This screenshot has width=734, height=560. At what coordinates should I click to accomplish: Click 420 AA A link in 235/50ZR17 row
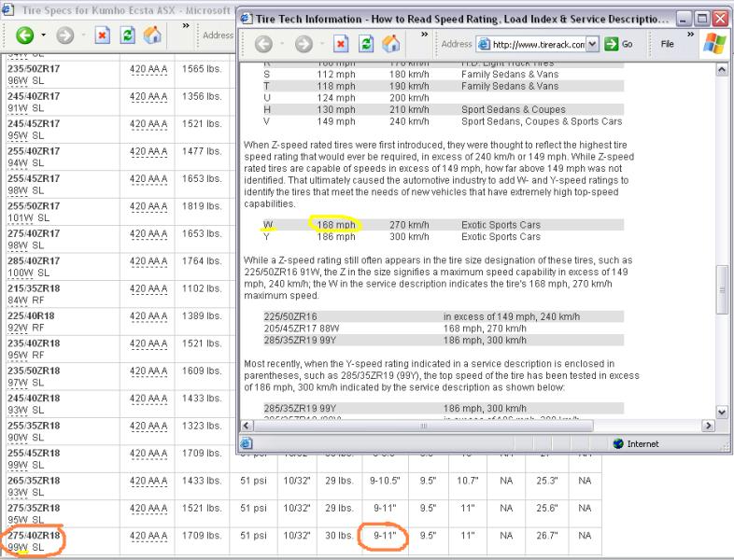click(x=148, y=69)
